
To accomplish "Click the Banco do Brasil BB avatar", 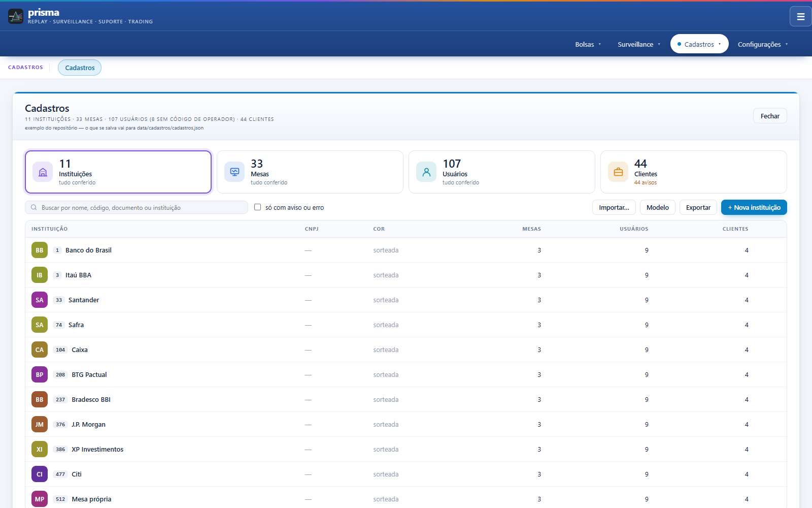I will pyautogui.click(x=40, y=250).
